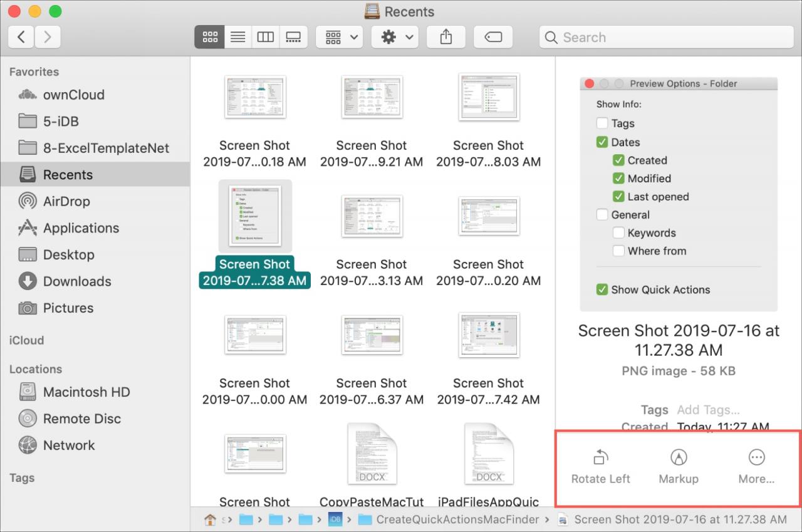Toggle the Show Quick Actions checkbox
This screenshot has height=532, width=802.
tap(602, 289)
